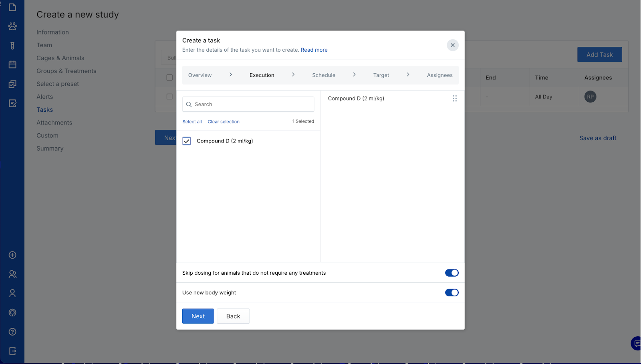Select the Schedule step tab
Viewport: 641px width, 364px height.
pos(323,75)
